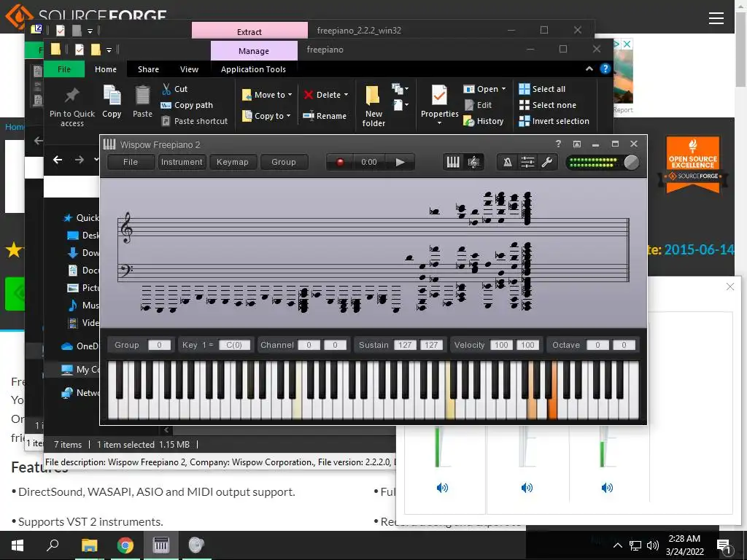Screen dimensions: 747x560
Task: Click the Rename command
Action: click(x=325, y=116)
